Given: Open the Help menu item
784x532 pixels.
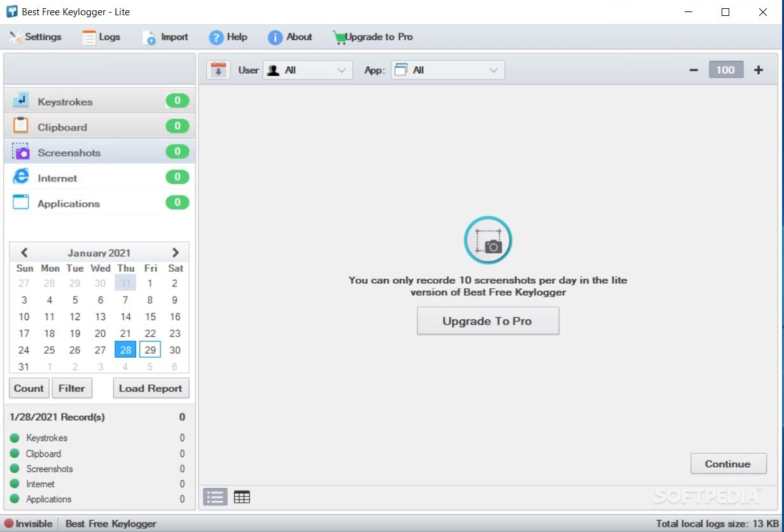Looking at the screenshot, I should coord(228,37).
